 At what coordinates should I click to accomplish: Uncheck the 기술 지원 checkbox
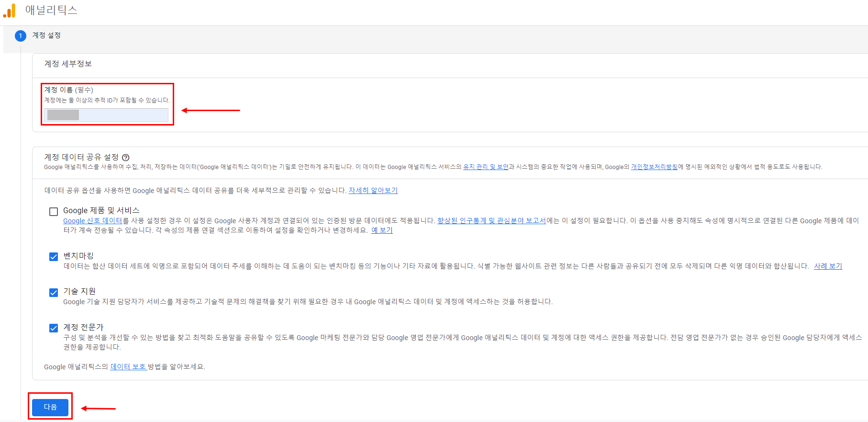pyautogui.click(x=54, y=292)
